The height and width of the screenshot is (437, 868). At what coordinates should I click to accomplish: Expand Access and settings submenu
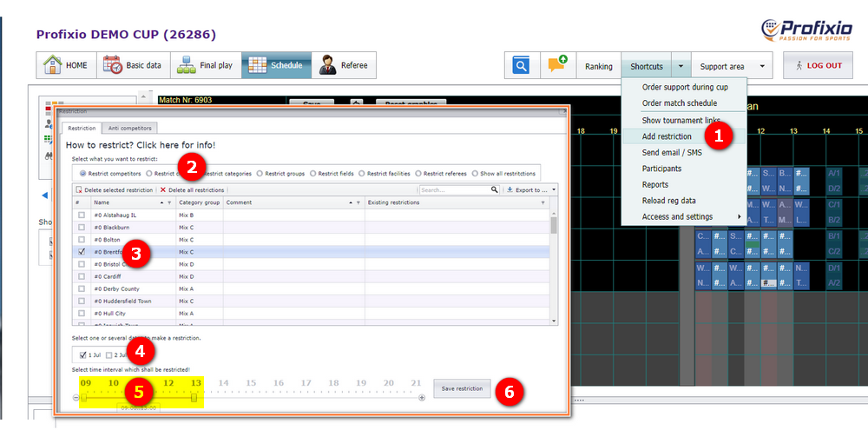click(684, 216)
